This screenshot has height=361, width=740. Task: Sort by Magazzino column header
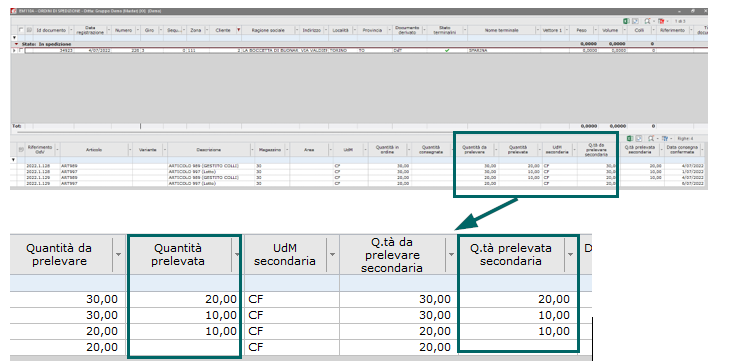click(269, 150)
